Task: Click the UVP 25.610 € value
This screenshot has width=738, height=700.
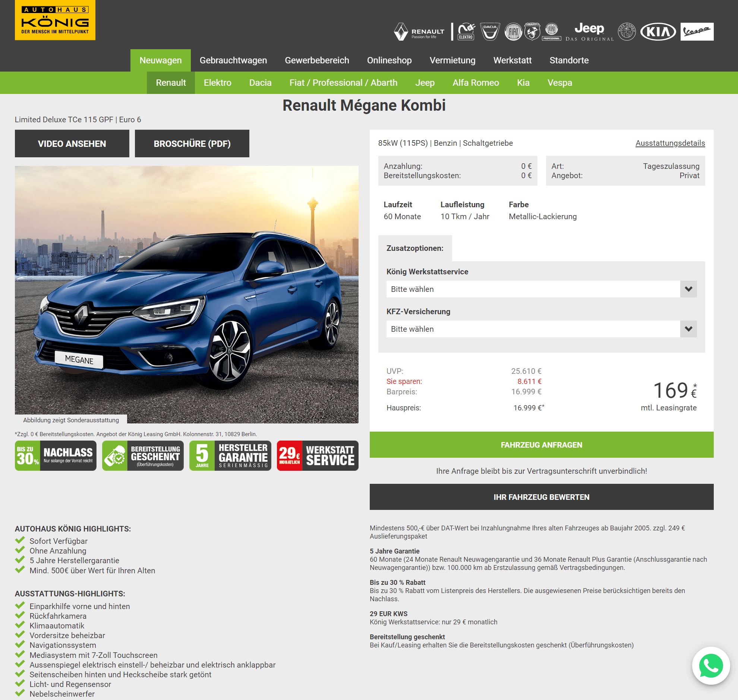Action: (x=526, y=371)
